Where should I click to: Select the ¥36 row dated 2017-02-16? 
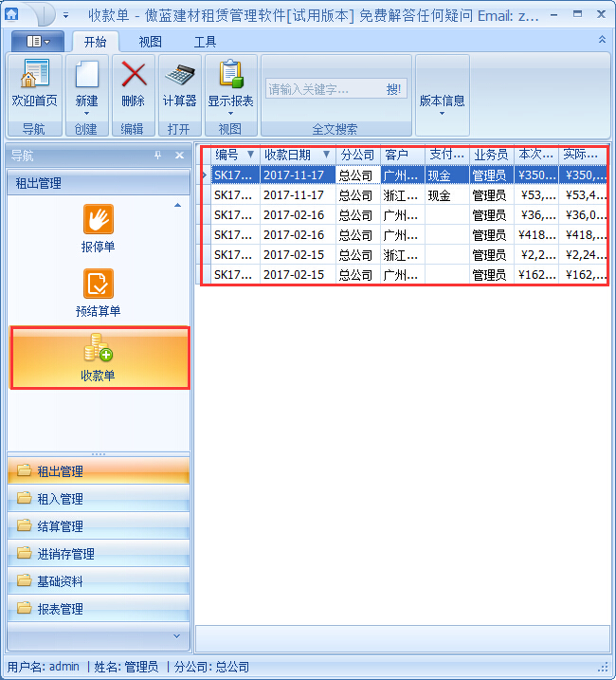[x=408, y=215]
